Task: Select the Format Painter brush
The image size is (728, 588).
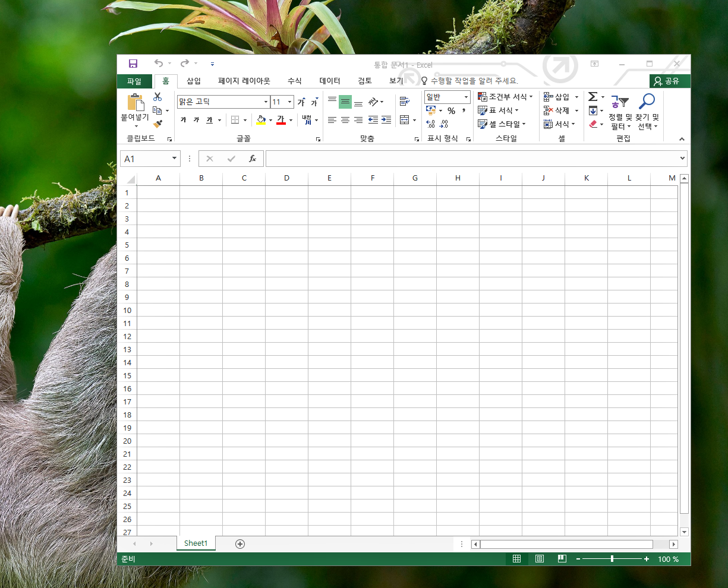Action: click(x=157, y=124)
